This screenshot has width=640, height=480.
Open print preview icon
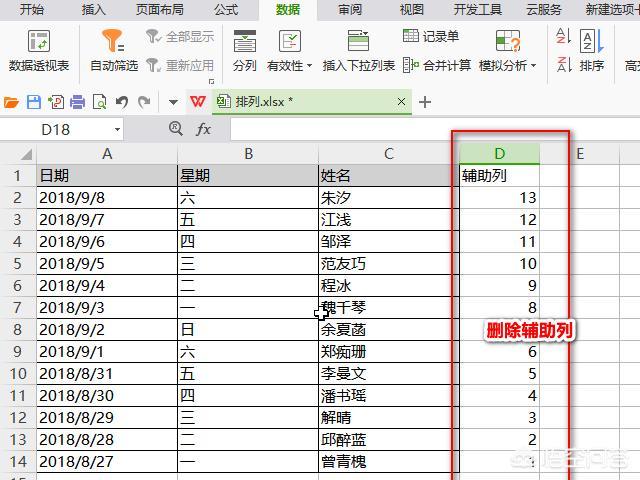coord(100,102)
